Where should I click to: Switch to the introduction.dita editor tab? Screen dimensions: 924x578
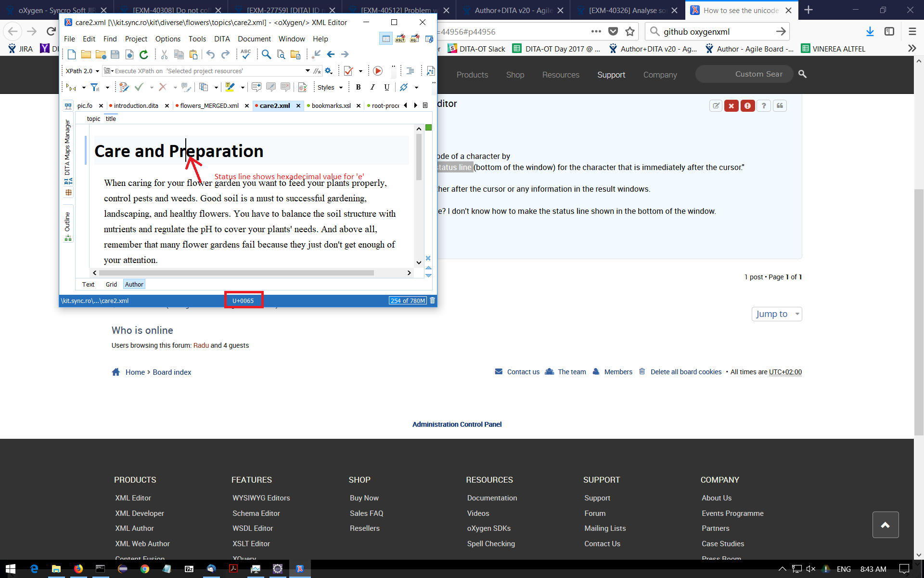pyautogui.click(x=136, y=105)
